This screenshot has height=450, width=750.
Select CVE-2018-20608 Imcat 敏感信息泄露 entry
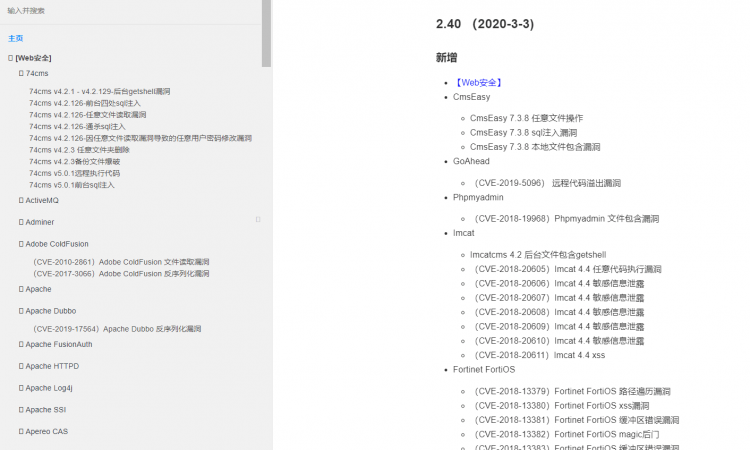[557, 312]
